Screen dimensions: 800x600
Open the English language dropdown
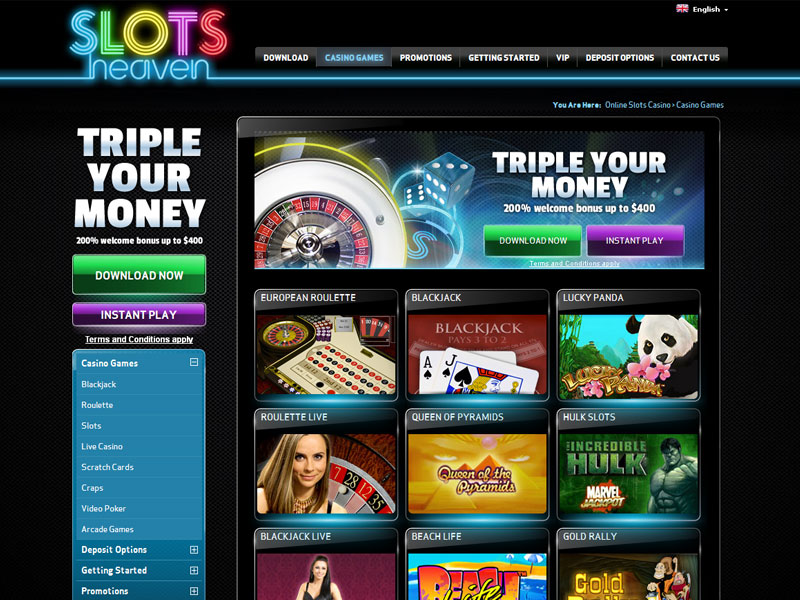click(710, 9)
